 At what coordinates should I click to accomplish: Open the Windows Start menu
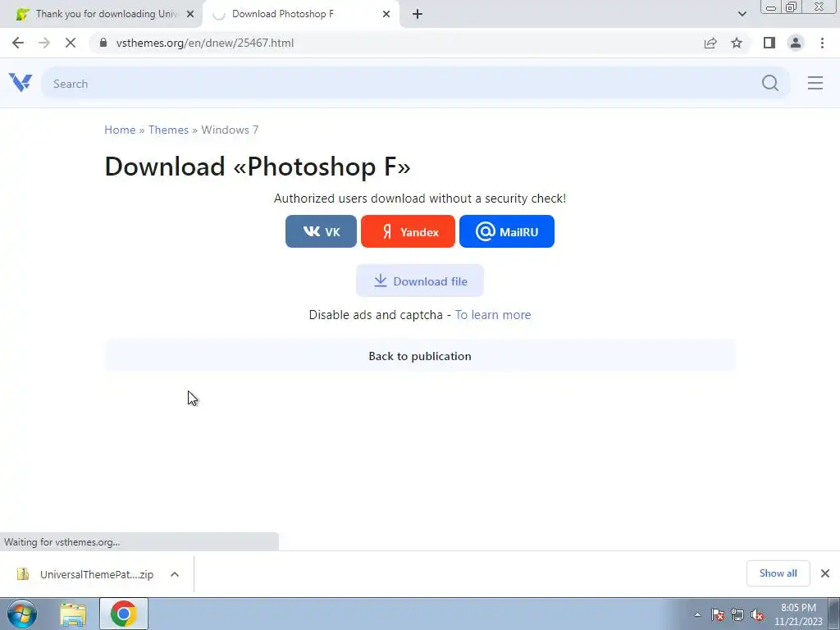22,614
